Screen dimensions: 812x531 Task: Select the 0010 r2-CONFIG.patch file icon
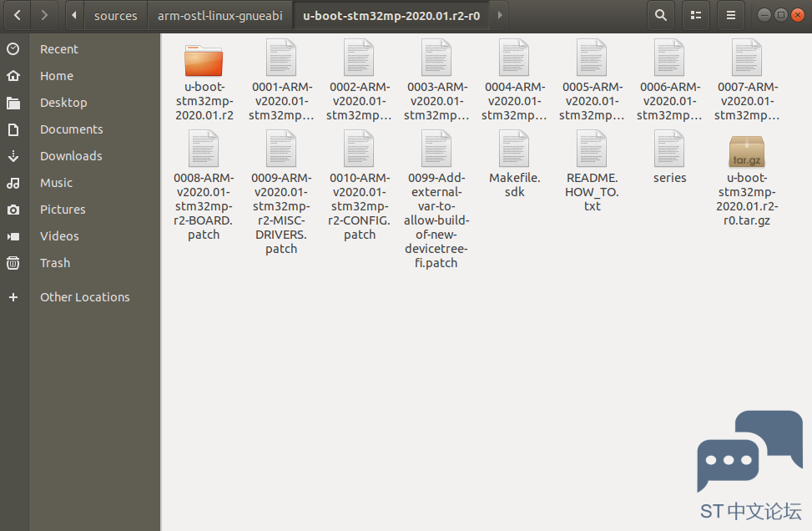click(x=359, y=149)
